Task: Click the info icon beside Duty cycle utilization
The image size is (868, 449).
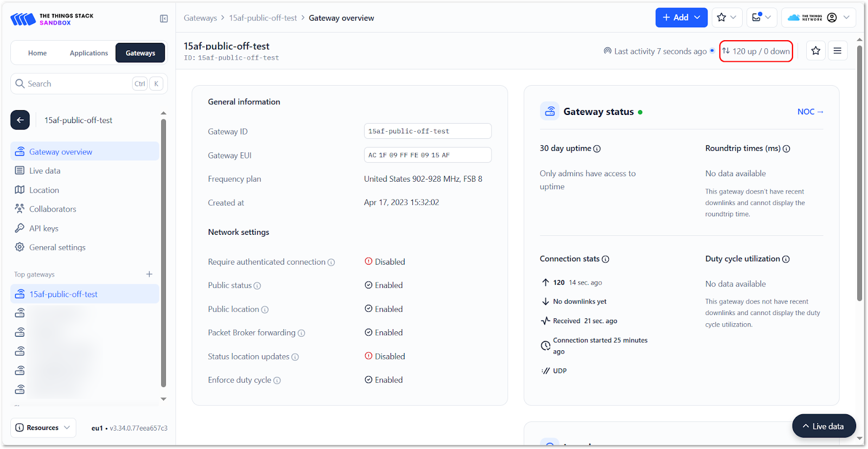Action: click(x=786, y=259)
